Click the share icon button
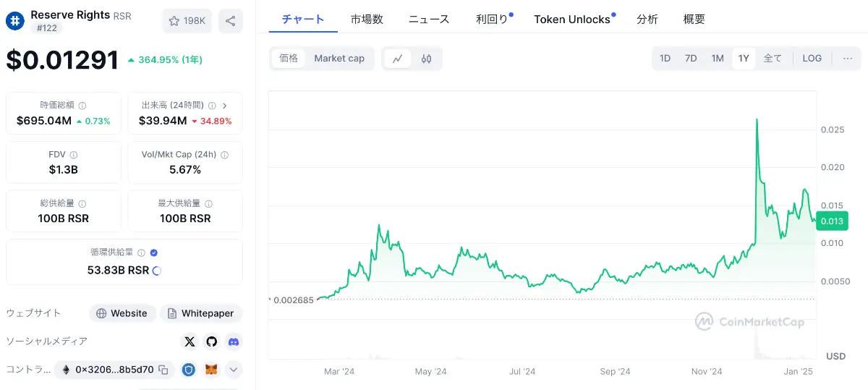Viewport: 868px width, 390px height. pos(230,21)
